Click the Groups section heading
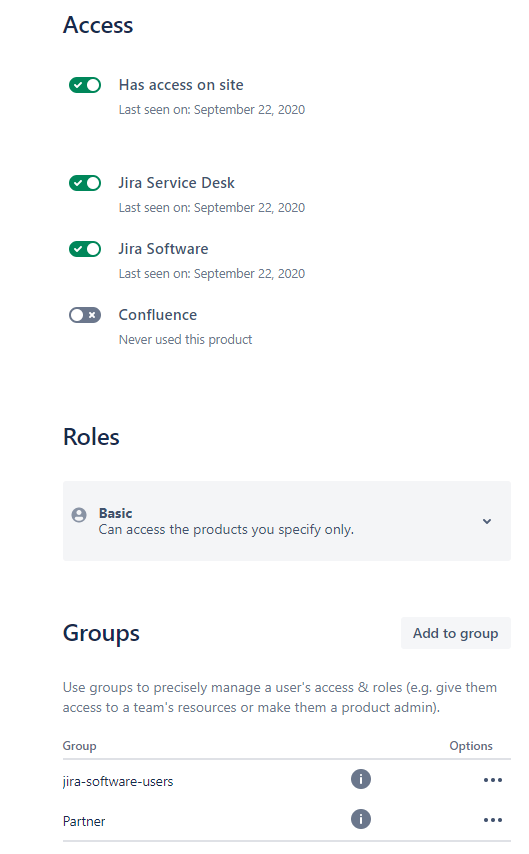 click(101, 633)
